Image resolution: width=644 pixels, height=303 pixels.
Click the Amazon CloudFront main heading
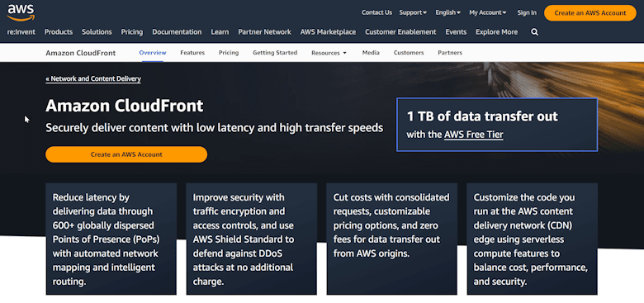click(125, 106)
